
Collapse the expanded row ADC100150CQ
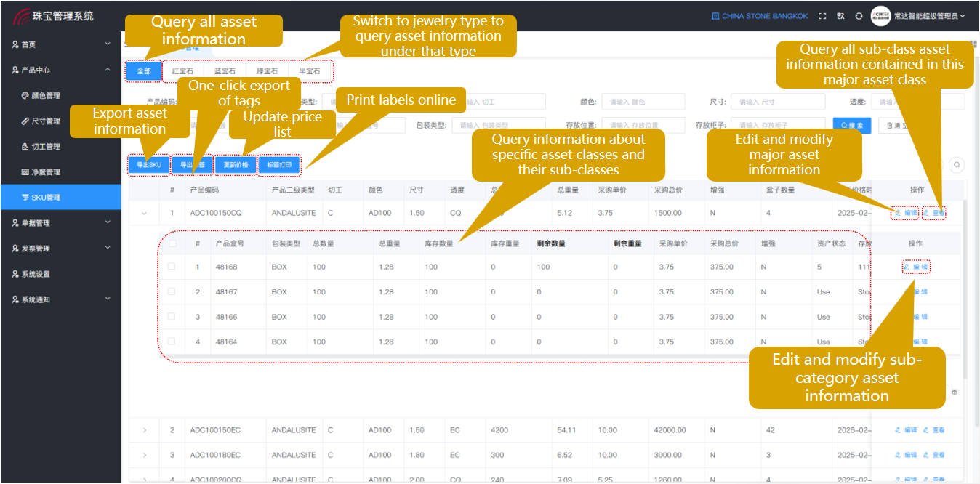(144, 213)
